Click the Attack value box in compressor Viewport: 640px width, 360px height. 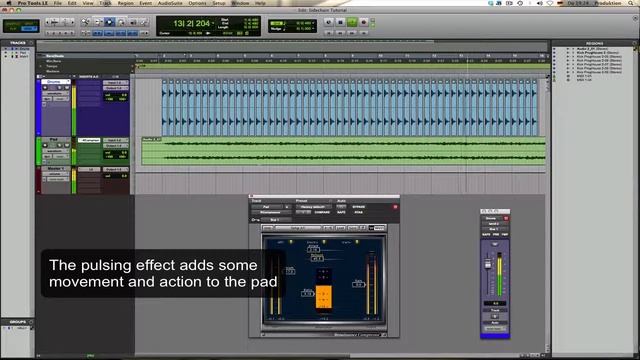[x=313, y=249]
